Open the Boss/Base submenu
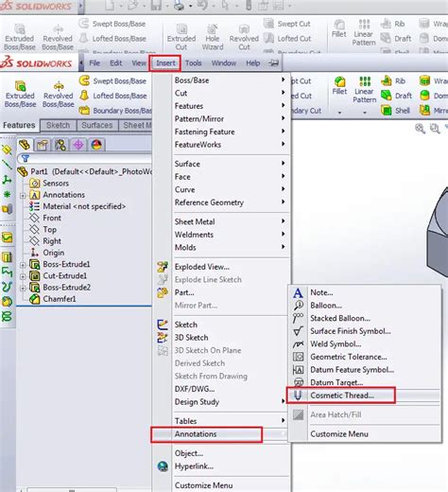 (x=231, y=80)
